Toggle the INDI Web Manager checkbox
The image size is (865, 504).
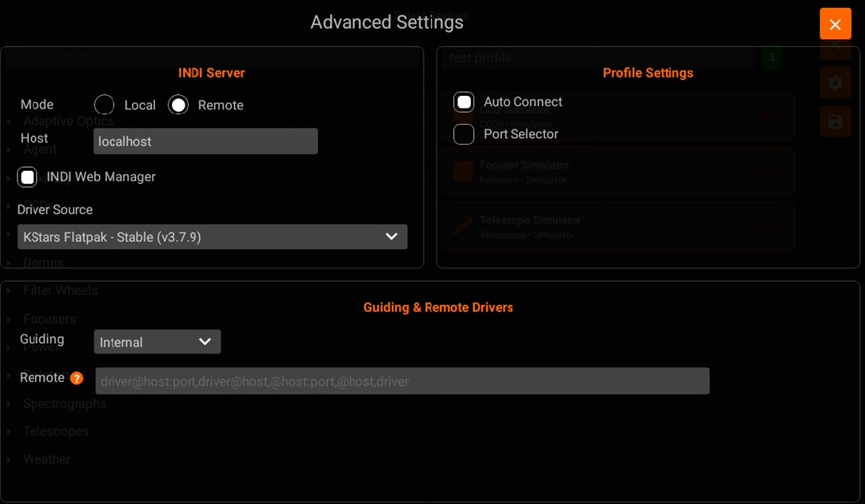pyautogui.click(x=27, y=177)
